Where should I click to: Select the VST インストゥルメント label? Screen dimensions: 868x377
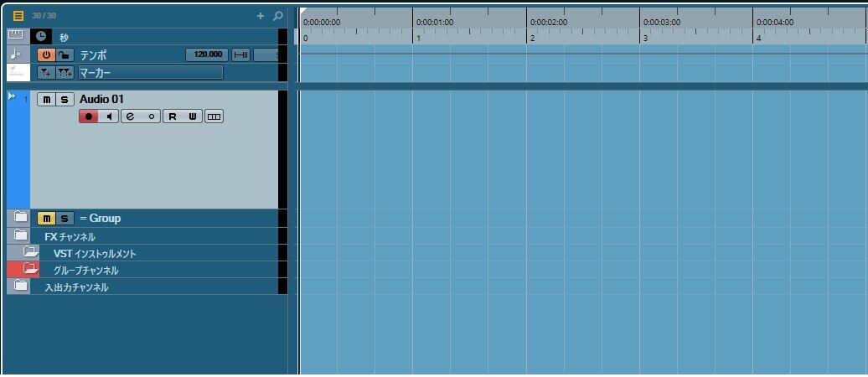[95, 254]
